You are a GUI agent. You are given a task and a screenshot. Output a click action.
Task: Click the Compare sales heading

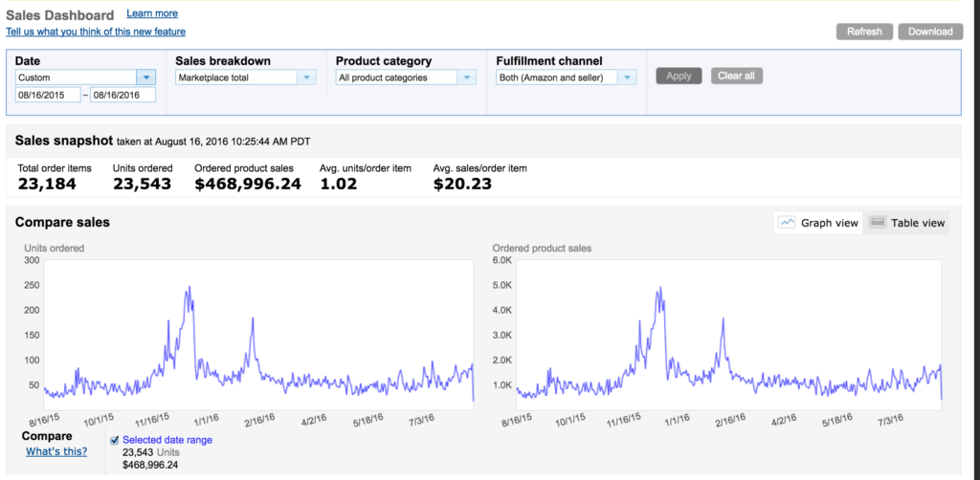pos(62,222)
